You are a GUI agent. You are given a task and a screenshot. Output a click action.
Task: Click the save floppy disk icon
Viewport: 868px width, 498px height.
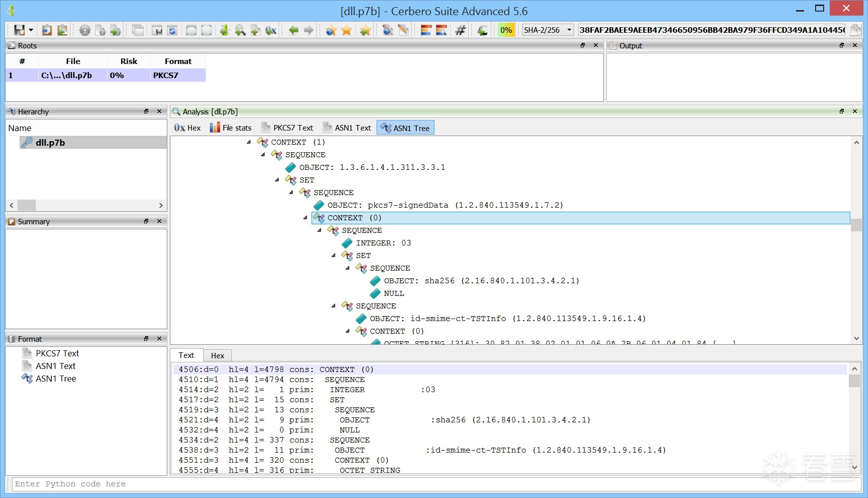click(19, 30)
